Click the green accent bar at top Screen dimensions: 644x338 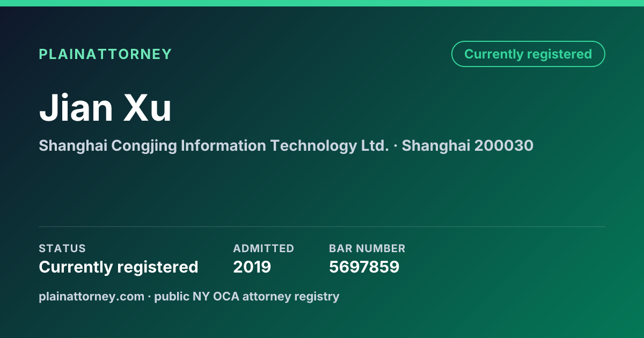pyautogui.click(x=322, y=3)
